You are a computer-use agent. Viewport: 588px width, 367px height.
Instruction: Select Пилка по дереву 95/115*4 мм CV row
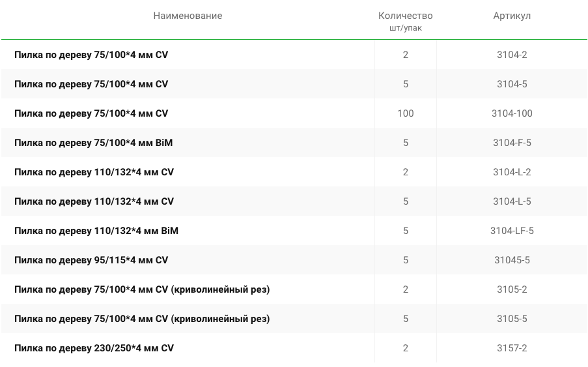[x=294, y=259]
